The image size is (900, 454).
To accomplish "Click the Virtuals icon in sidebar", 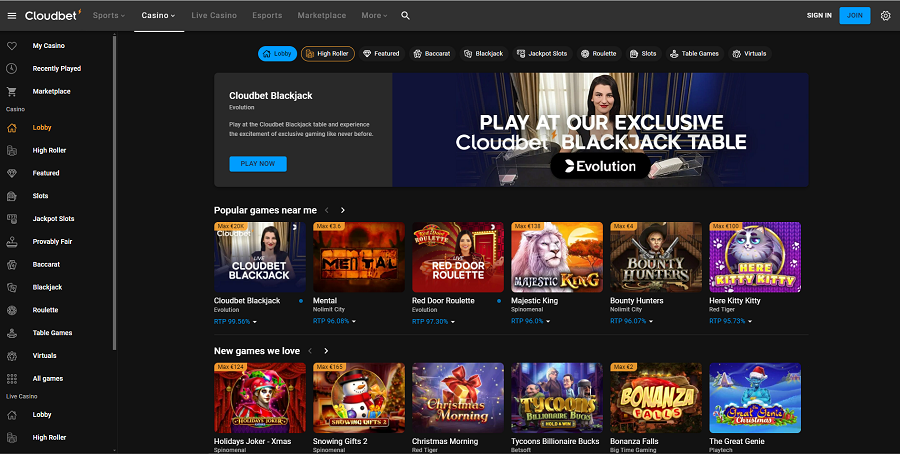I will coord(11,356).
